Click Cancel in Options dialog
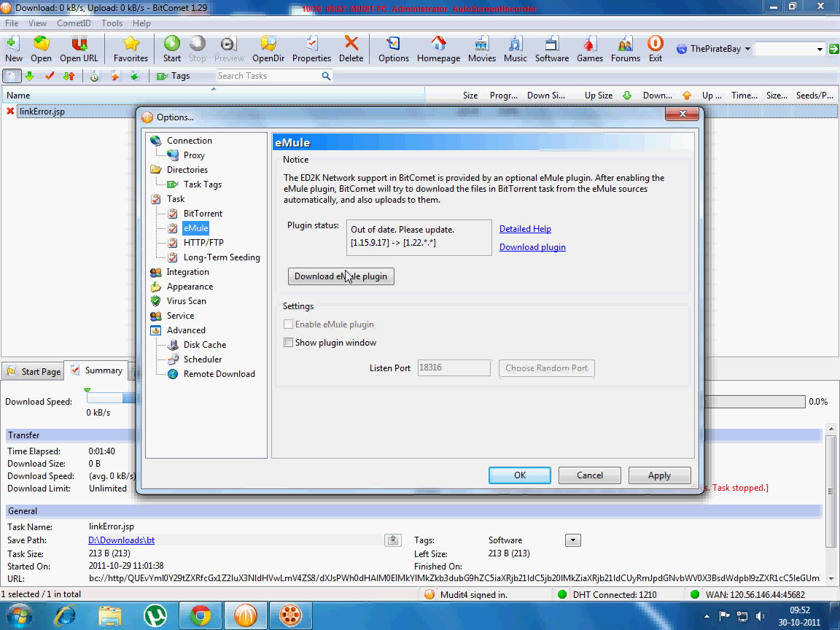Image resolution: width=840 pixels, height=630 pixels. point(589,475)
